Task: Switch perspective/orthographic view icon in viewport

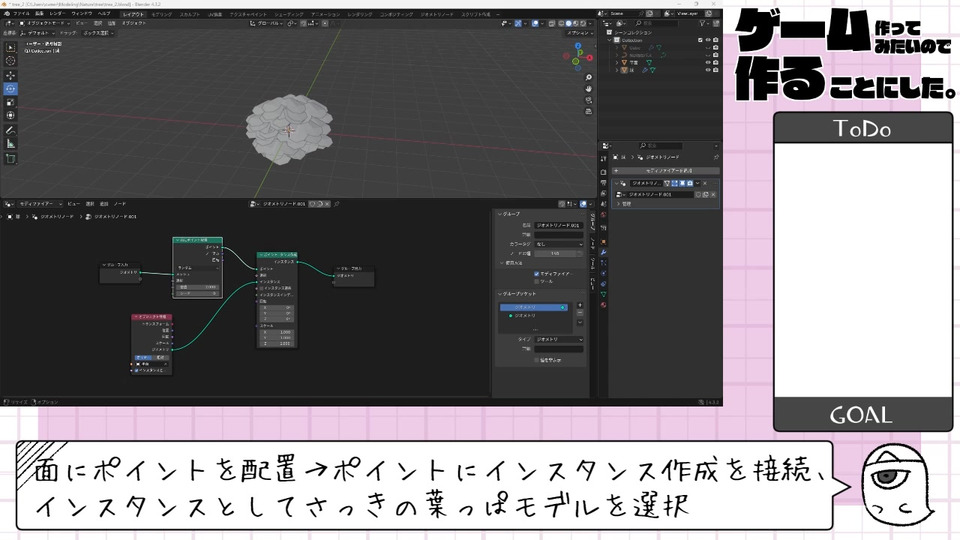Action: click(588, 111)
